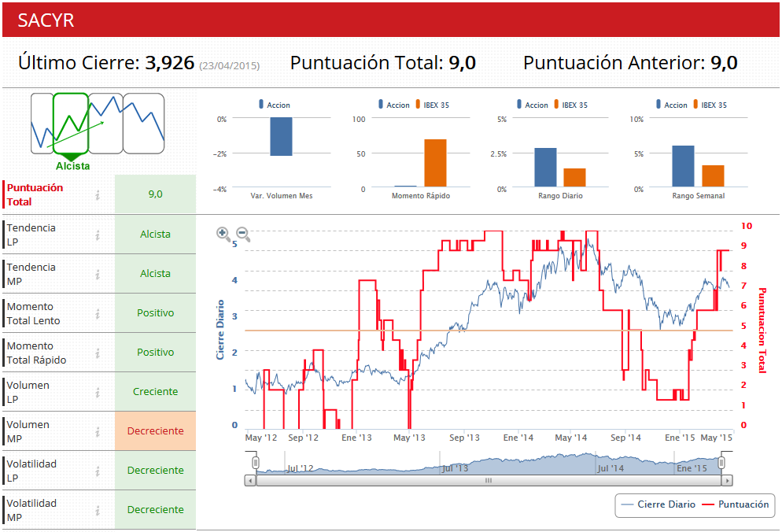Image resolution: width=782 pixels, height=532 pixels.
Task: Click right handle of the range navigator
Action: (x=721, y=463)
